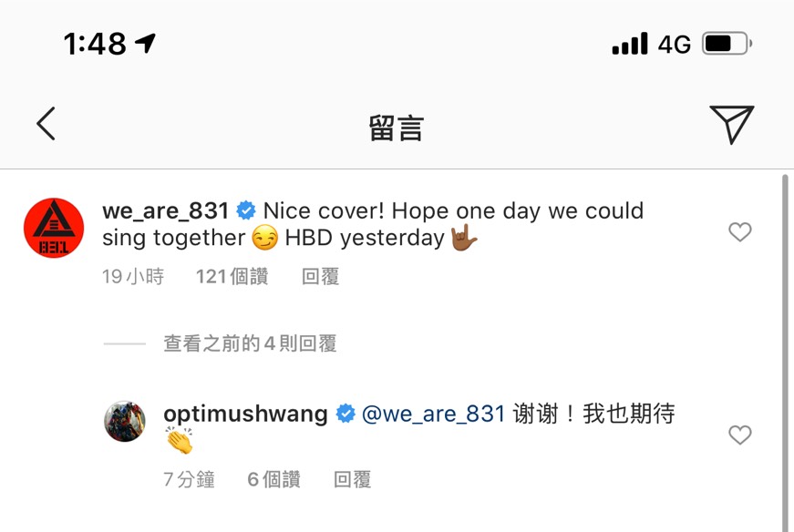Open the we_are_831 red logo avatar
Viewport: 794px width, 532px height.
(54, 228)
